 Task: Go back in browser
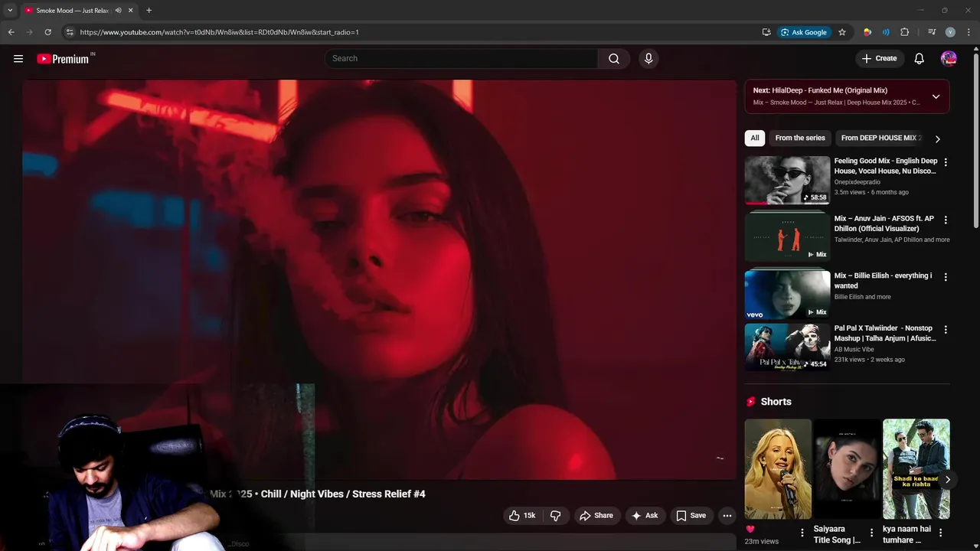[x=11, y=32]
